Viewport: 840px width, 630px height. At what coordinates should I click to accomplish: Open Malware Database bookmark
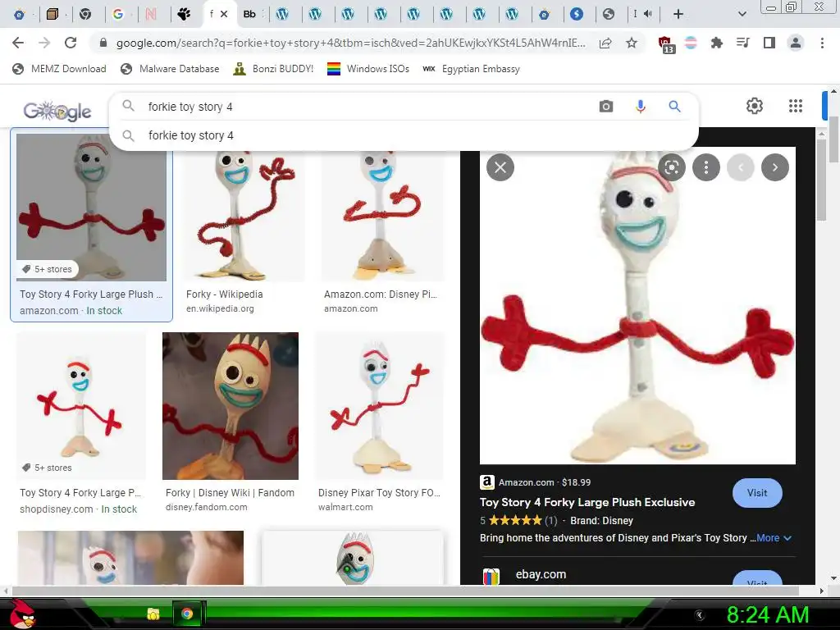coord(171,69)
